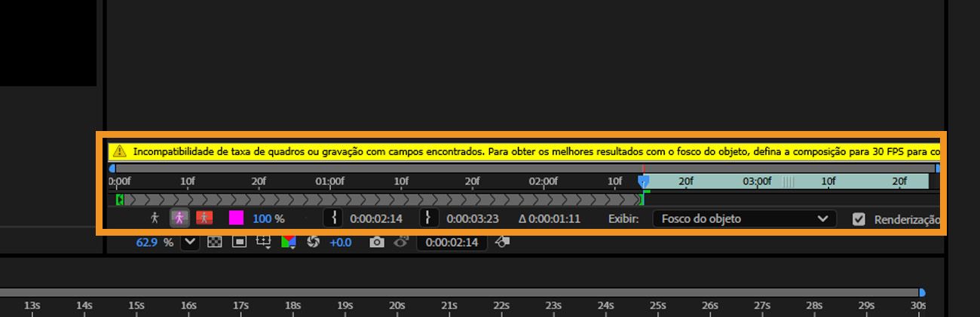Viewport: 980px width, 317px height.
Task: Open the region of interest icon
Action: click(264, 242)
